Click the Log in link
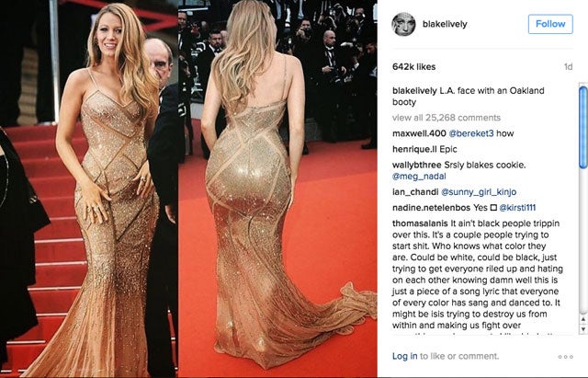Image resolution: width=588 pixels, height=378 pixels. point(404,356)
